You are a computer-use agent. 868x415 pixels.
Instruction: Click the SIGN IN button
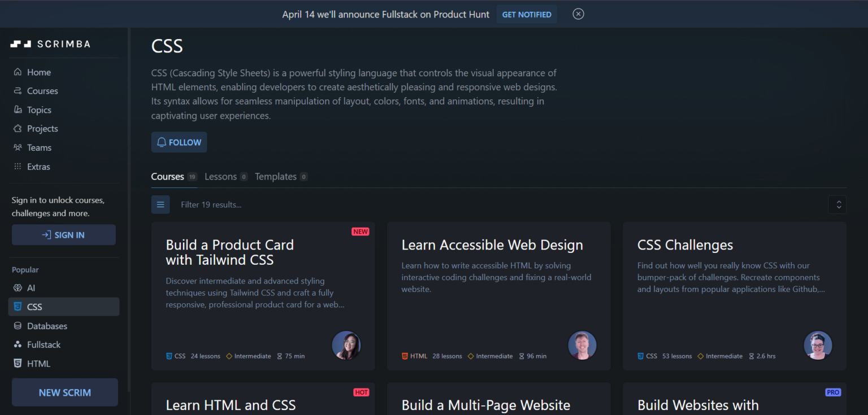point(63,234)
